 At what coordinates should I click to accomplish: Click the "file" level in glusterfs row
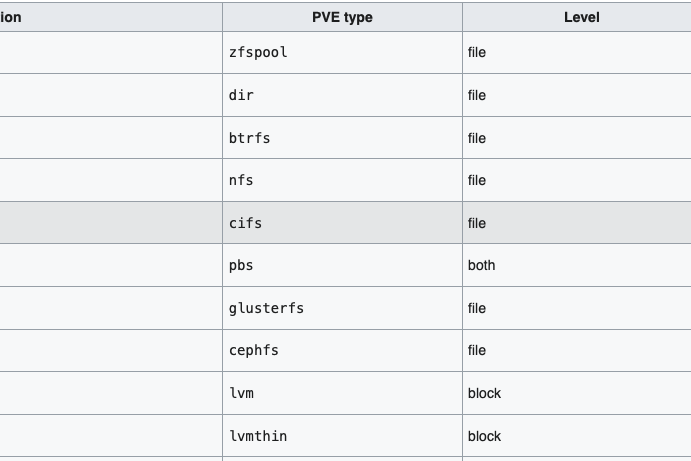(477, 308)
